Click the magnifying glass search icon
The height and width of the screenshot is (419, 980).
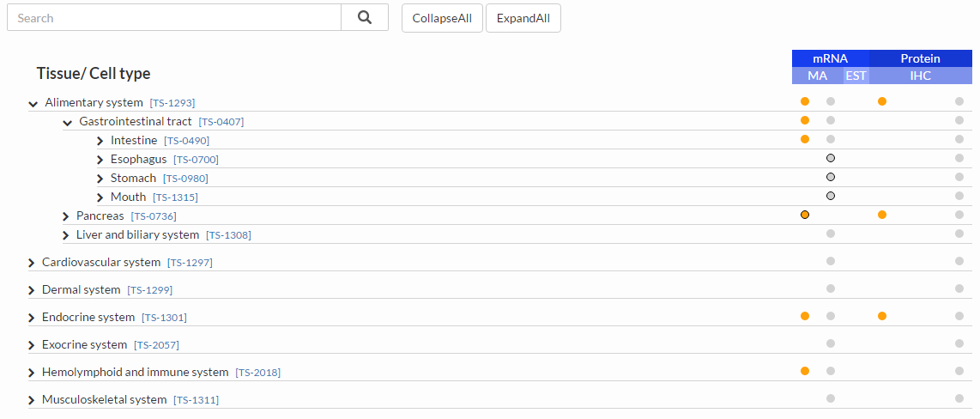coord(365,17)
